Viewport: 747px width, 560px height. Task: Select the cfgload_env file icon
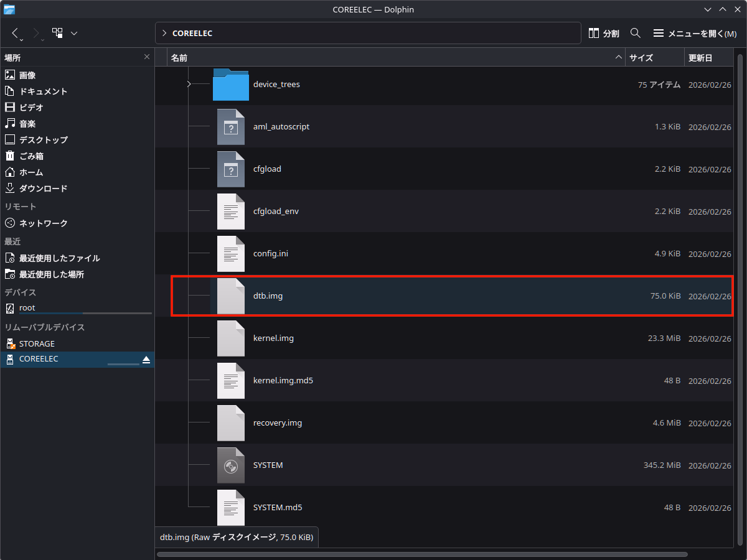point(230,212)
